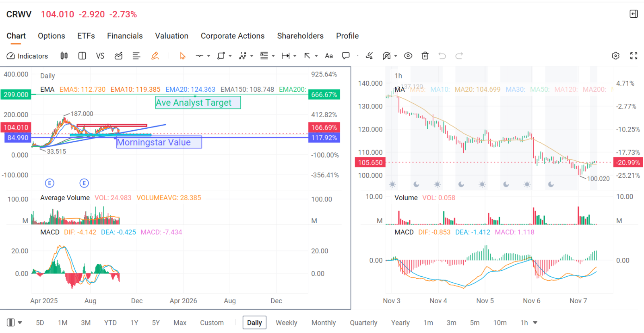Viewport: 644px width, 333px height.
Task: Select the Chart tab
Action: click(16, 36)
